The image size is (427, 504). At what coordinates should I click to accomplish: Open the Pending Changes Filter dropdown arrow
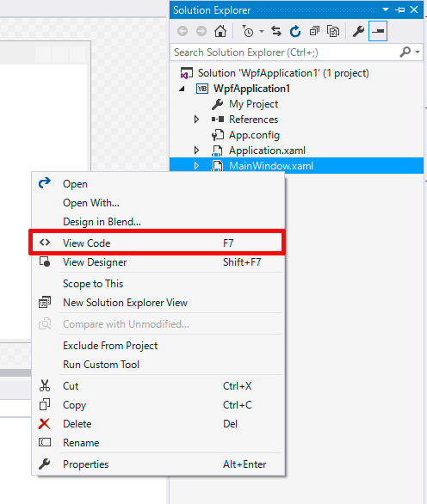click(262, 32)
